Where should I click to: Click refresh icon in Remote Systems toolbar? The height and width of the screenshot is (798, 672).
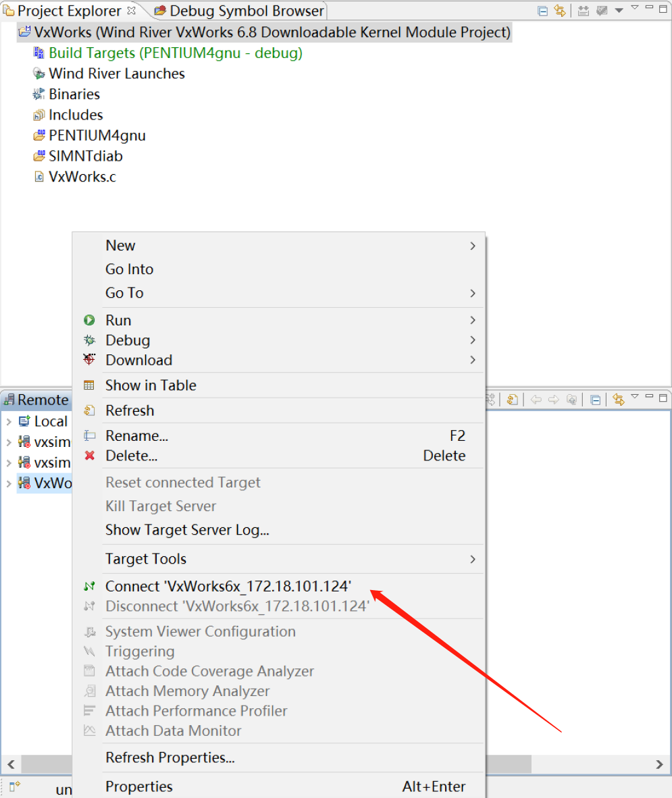point(513,400)
